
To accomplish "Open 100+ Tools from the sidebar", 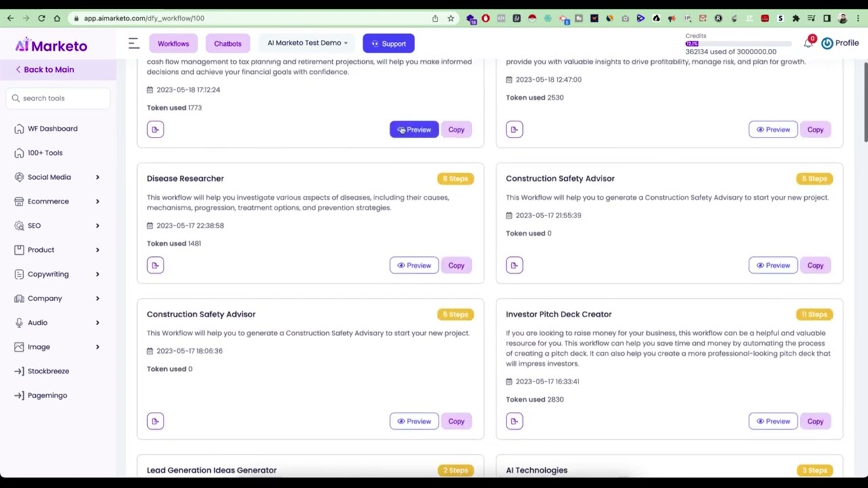I will pos(45,153).
